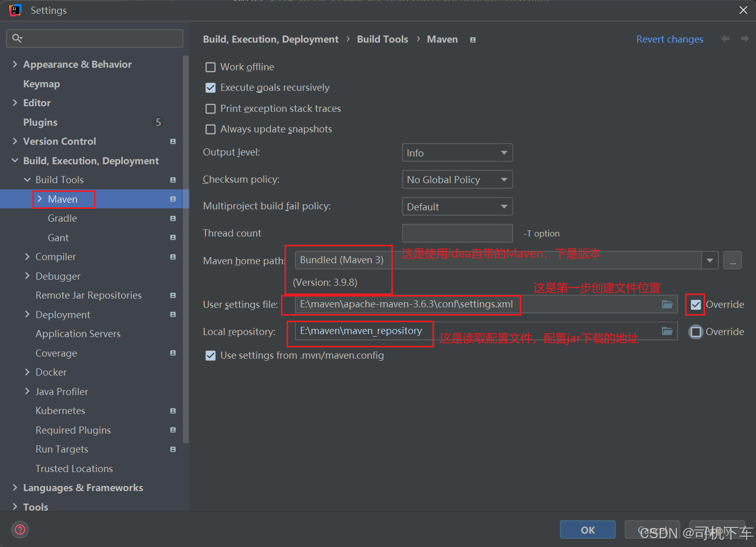Image resolution: width=756 pixels, height=547 pixels.
Task: Toggle Always update snapshots checkbox
Action: [211, 129]
